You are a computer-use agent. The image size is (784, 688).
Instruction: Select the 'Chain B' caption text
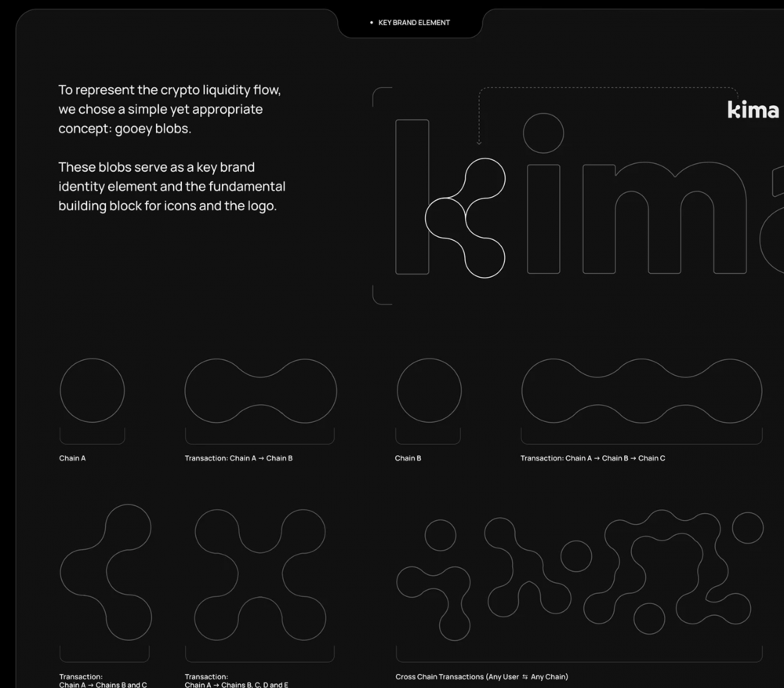click(408, 458)
